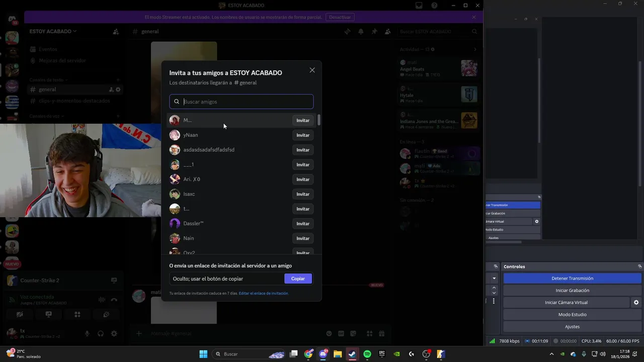Open the soundboard icon
Screen dimensions: 644x362
(106, 314)
